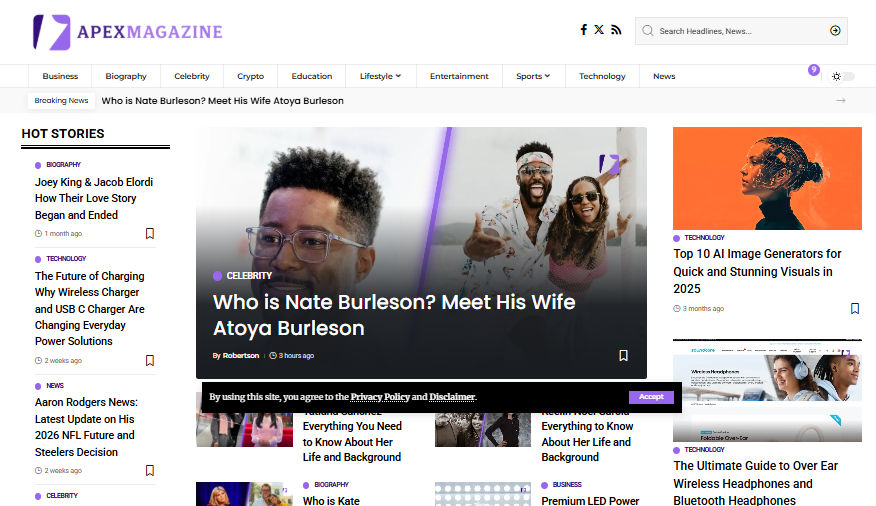Open The Future of Charging story

point(89,308)
